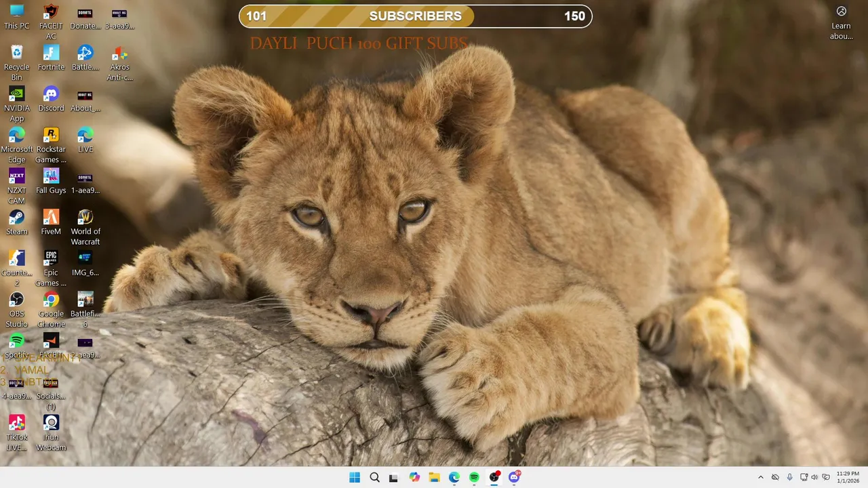Click the Subscribers goal progress bar
Image resolution: width=868 pixels, height=488 pixels.
click(x=416, y=16)
